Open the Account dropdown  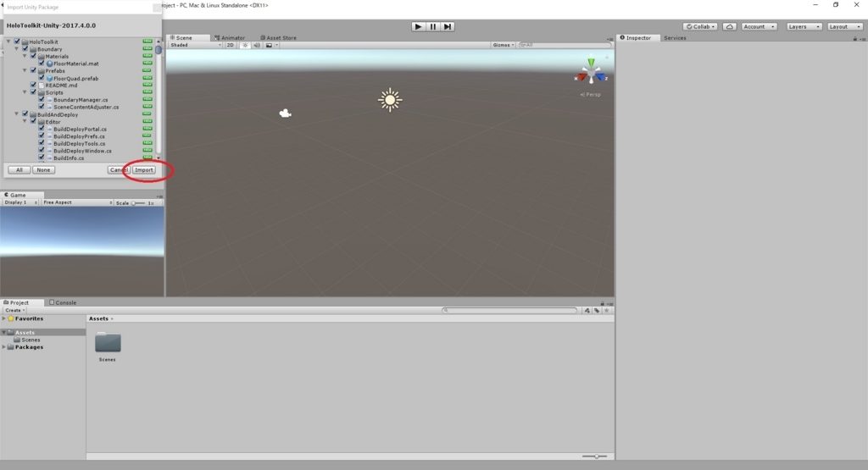759,26
